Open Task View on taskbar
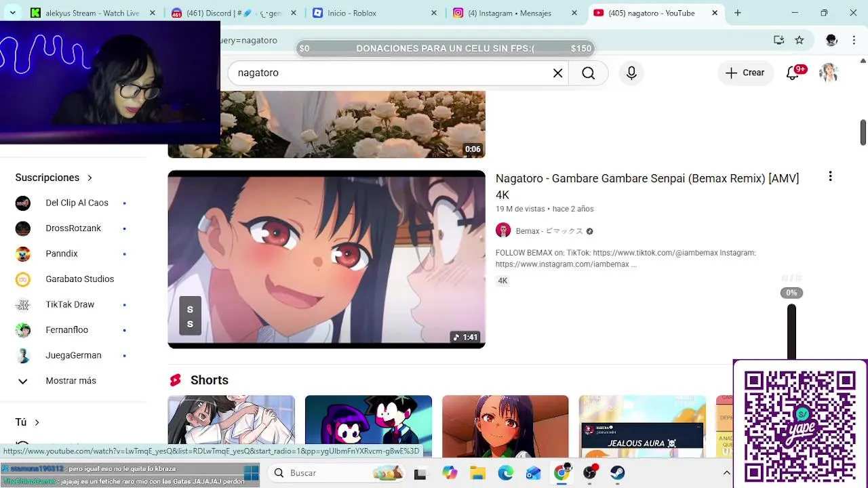Screen dimensions: 868x488 [420, 473]
